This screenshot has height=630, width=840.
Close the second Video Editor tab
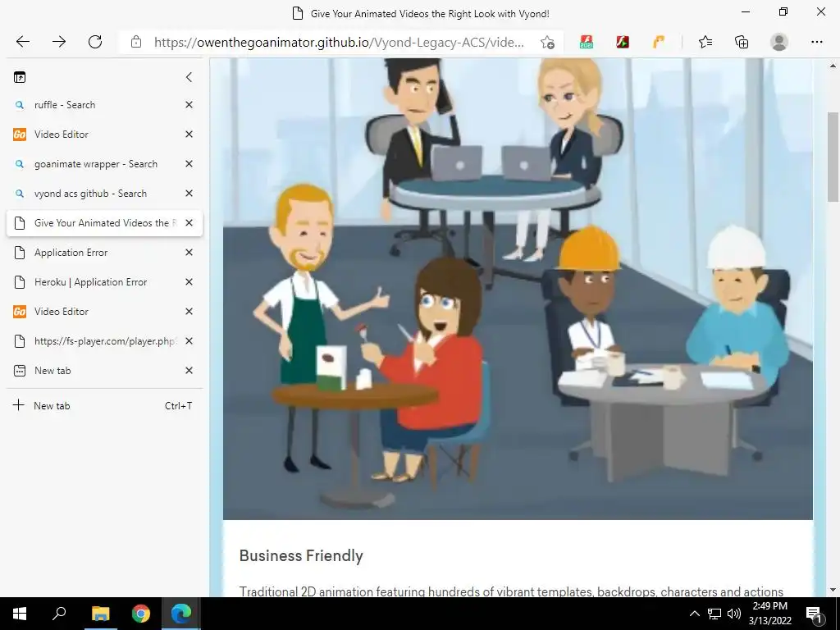[189, 311]
